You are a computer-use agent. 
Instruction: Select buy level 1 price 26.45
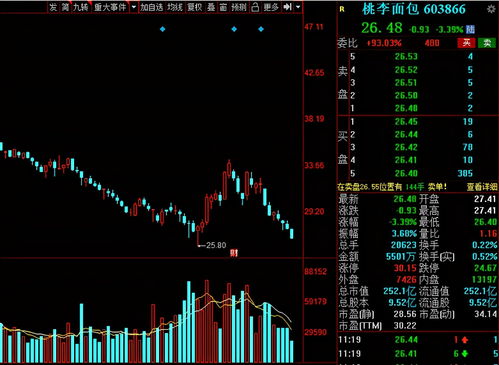(x=406, y=122)
